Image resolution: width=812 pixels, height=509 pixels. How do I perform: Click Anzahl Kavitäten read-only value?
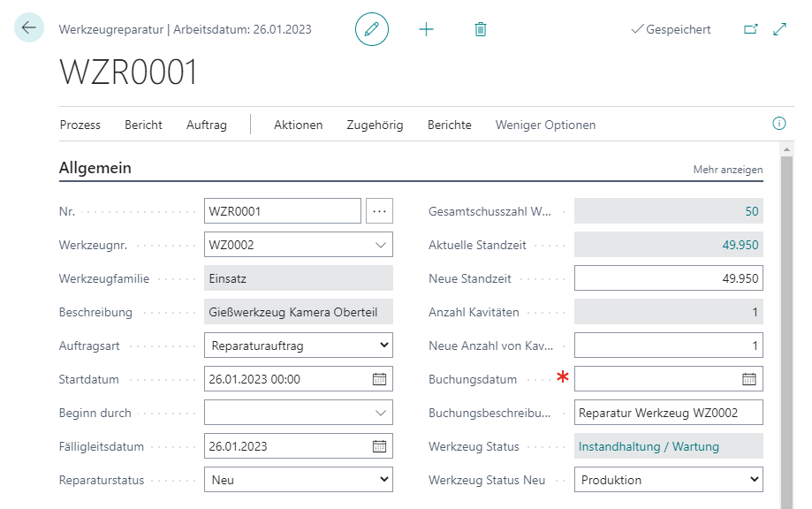coord(669,312)
